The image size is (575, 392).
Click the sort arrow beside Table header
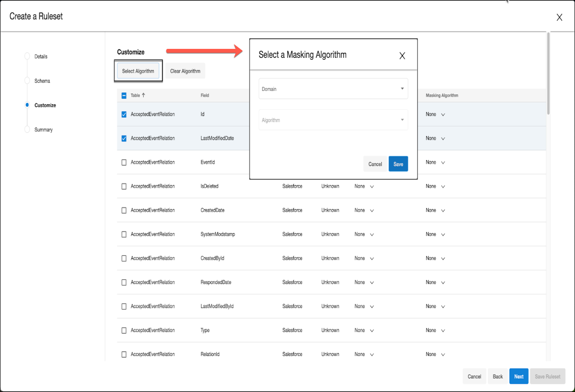pyautogui.click(x=143, y=95)
